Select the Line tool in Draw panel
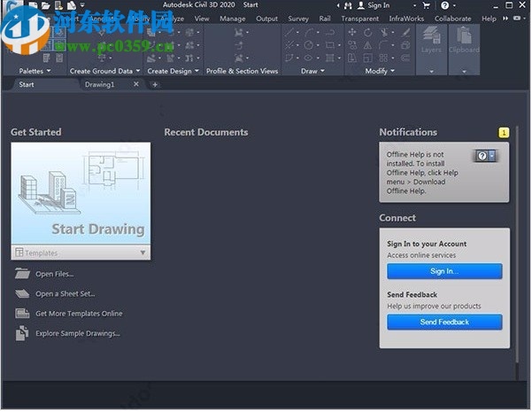Screen dimensions: 532x412 coord(289,32)
